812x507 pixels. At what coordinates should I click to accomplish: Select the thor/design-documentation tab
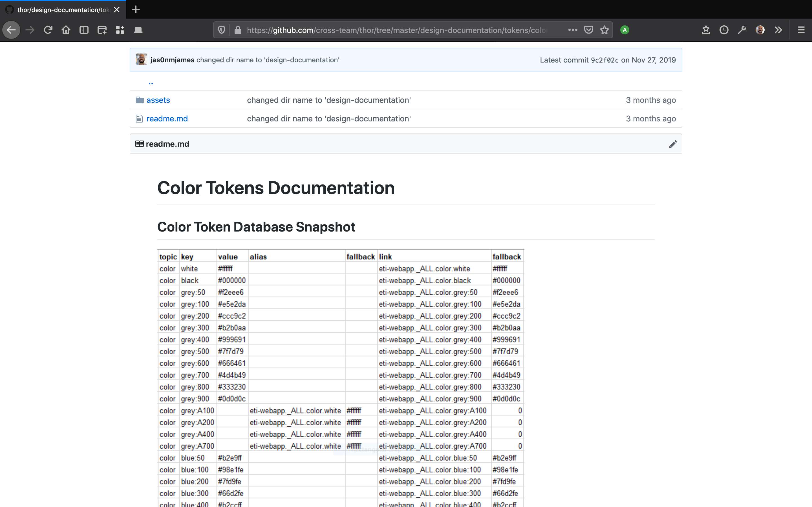(x=63, y=10)
